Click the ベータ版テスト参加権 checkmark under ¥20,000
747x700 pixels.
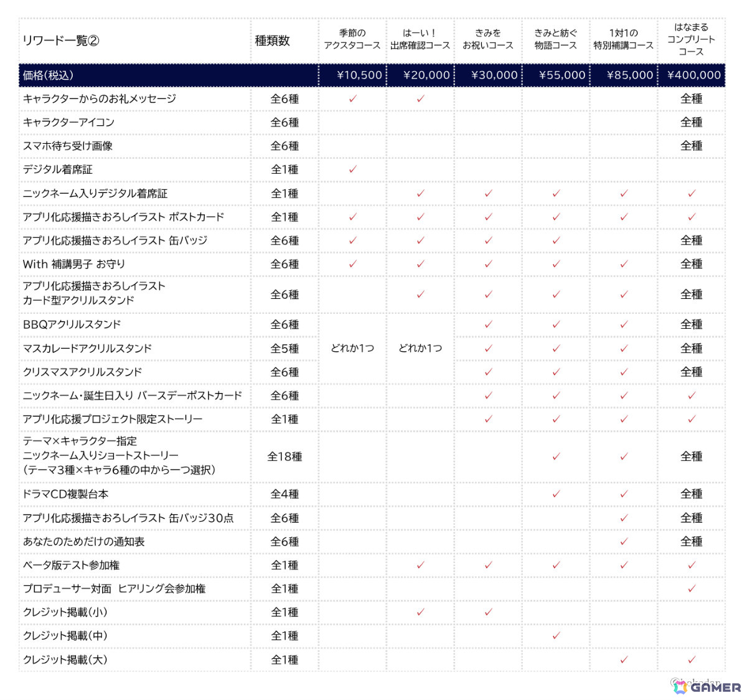click(x=420, y=565)
